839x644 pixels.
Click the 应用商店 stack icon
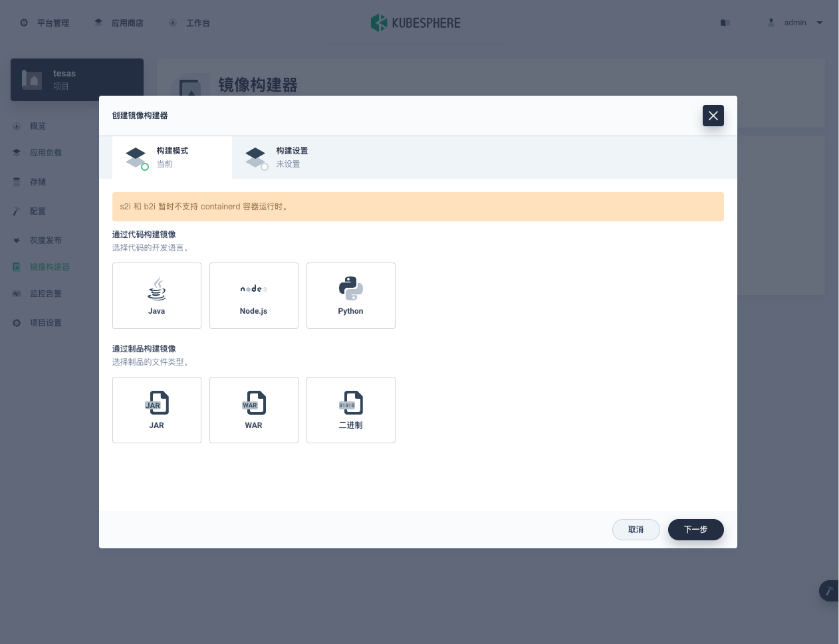point(98,23)
